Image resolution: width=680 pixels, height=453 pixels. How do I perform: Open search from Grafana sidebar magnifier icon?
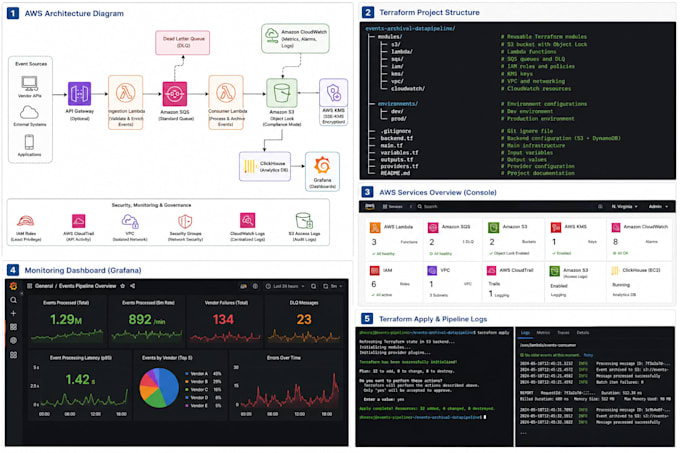pos(13,300)
